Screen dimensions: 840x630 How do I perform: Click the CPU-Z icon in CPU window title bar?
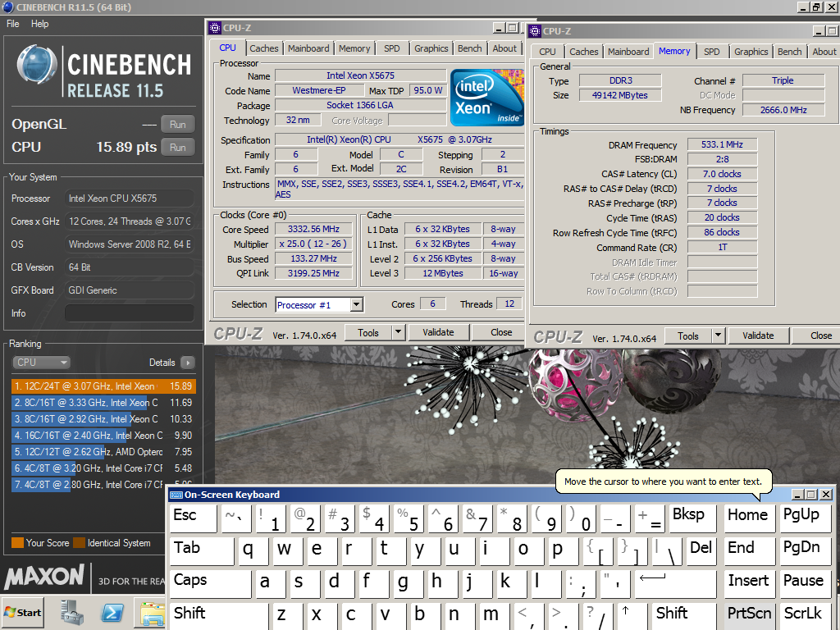tap(215, 28)
